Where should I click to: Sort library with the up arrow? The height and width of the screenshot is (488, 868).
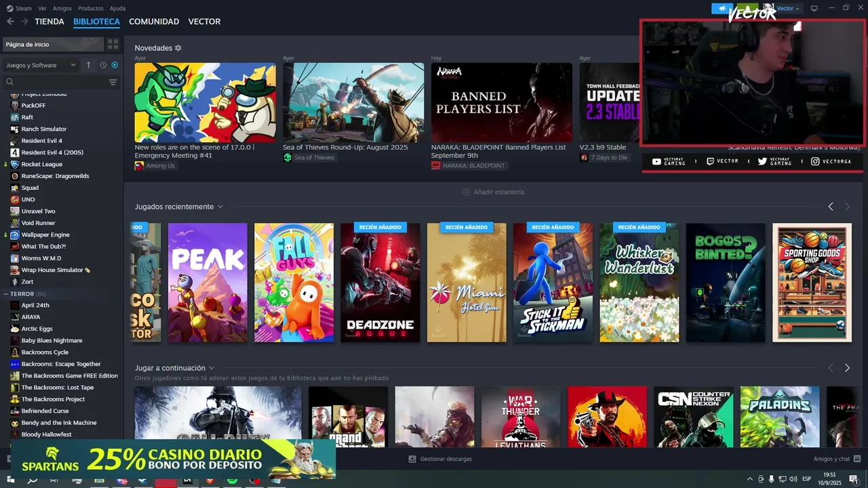88,65
